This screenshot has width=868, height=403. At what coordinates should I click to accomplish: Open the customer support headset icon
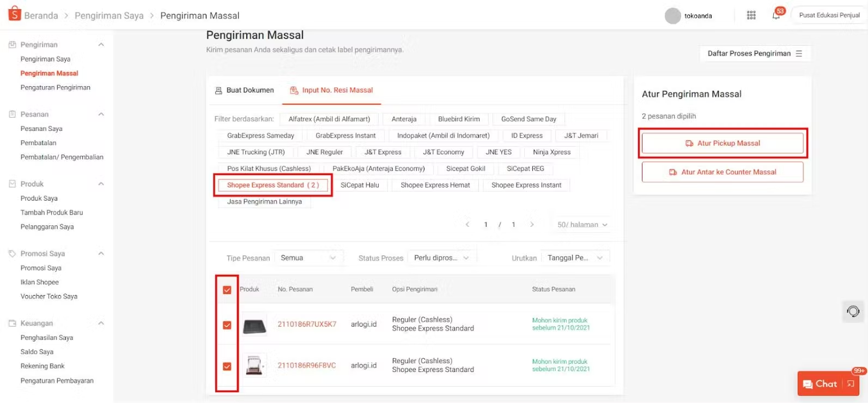pyautogui.click(x=853, y=311)
